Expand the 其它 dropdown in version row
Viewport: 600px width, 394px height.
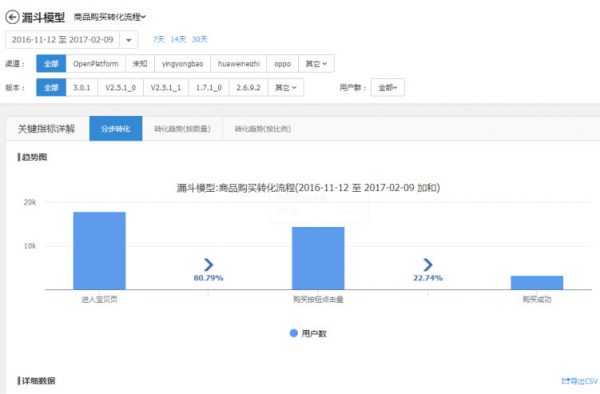click(286, 88)
